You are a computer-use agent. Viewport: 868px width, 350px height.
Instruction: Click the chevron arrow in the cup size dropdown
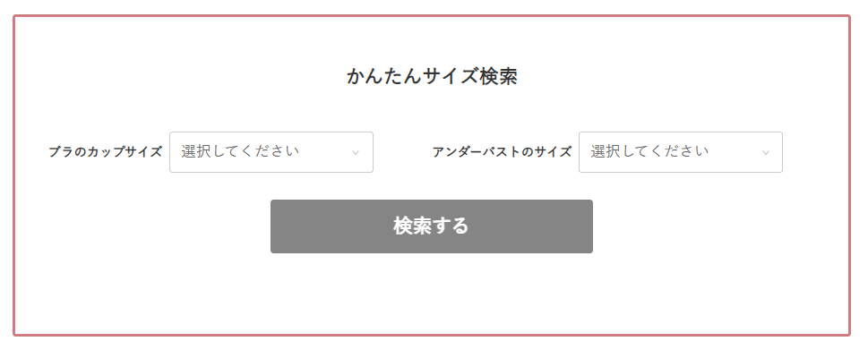(356, 152)
